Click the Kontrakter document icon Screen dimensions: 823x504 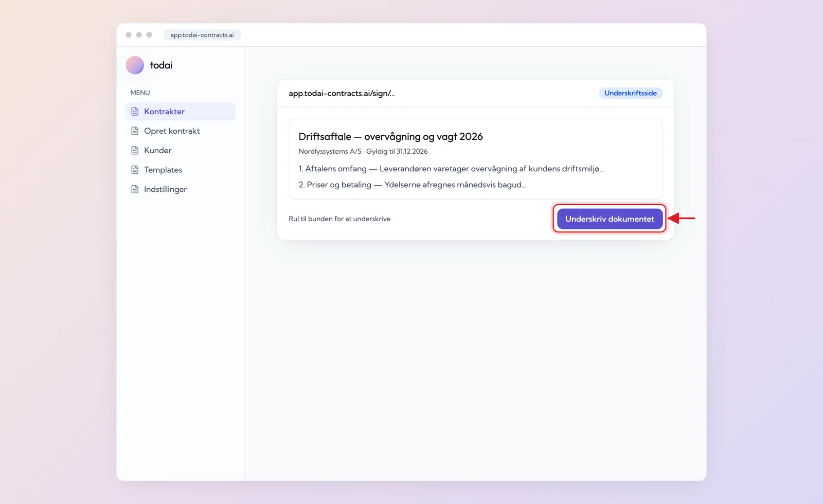pyautogui.click(x=135, y=112)
